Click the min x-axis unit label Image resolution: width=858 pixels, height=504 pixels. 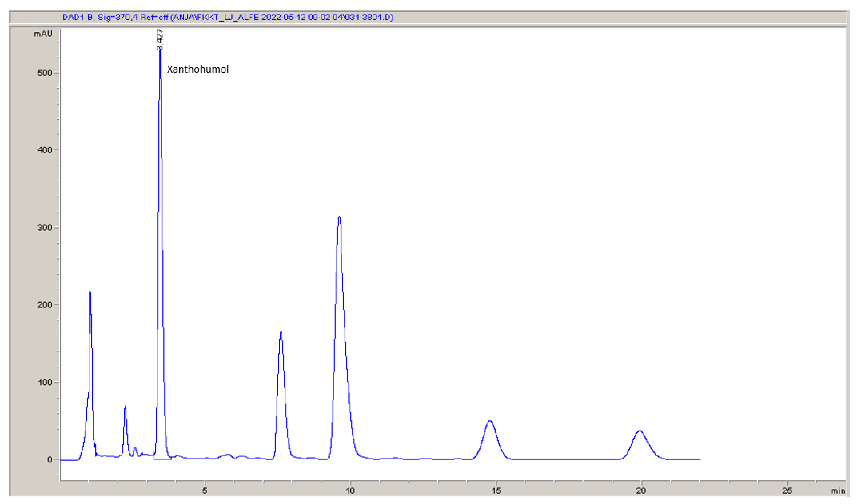pos(838,491)
